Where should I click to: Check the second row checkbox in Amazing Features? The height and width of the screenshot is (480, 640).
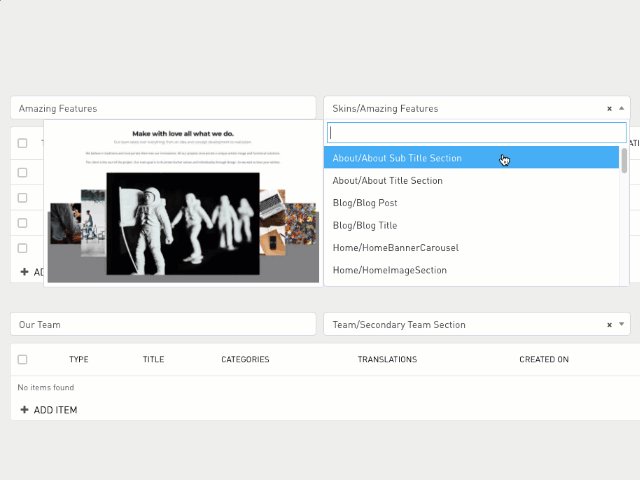(x=22, y=198)
